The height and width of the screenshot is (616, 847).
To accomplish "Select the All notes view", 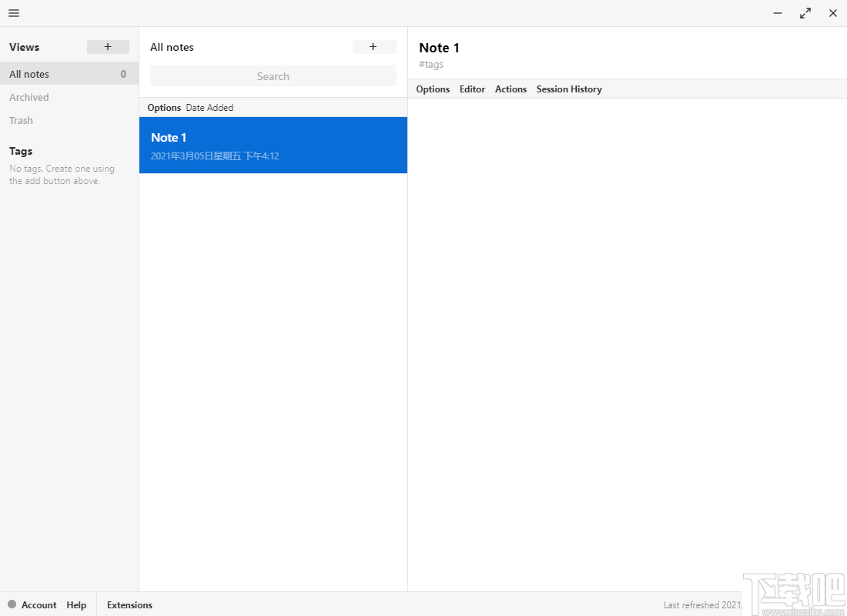I will coord(69,74).
